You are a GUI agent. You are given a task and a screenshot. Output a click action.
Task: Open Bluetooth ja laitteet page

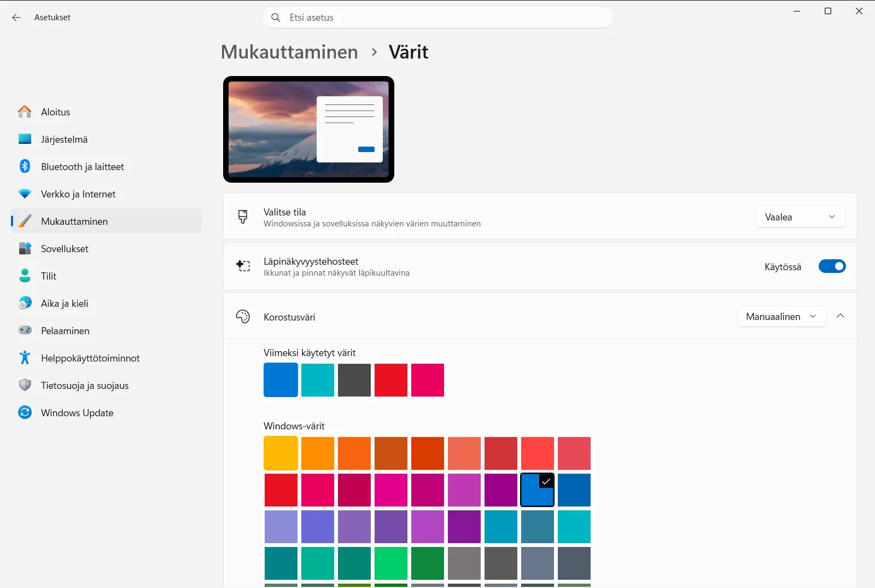click(x=107, y=166)
